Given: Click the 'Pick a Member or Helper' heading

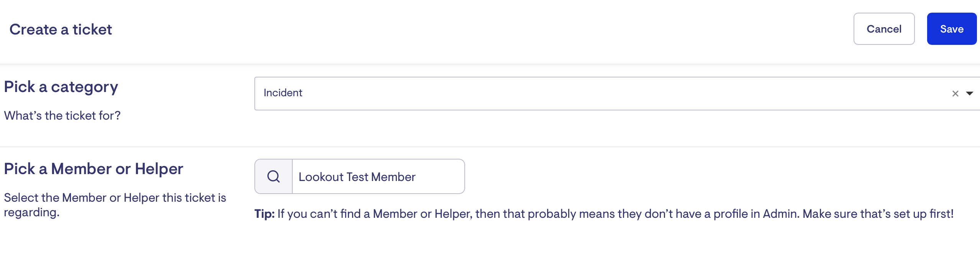Looking at the screenshot, I should pyautogui.click(x=93, y=169).
